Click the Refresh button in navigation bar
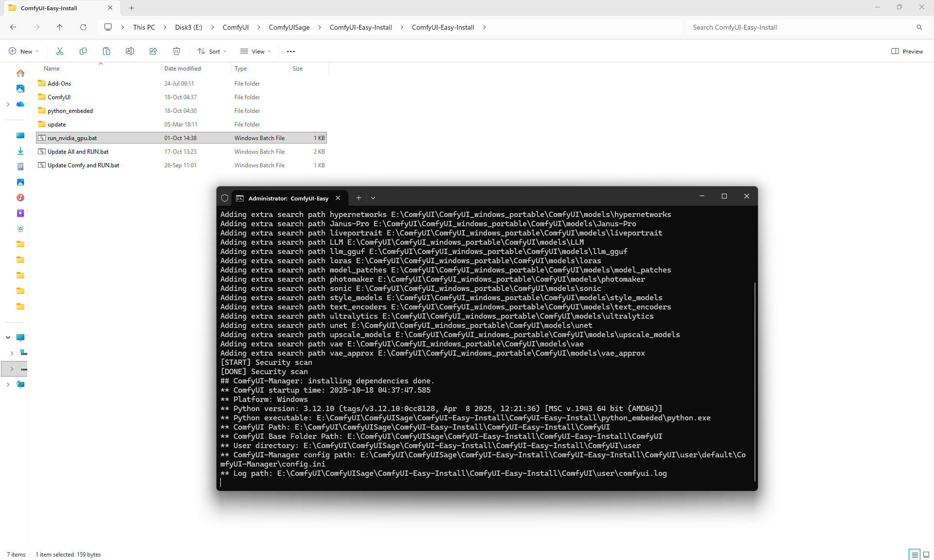 83,27
